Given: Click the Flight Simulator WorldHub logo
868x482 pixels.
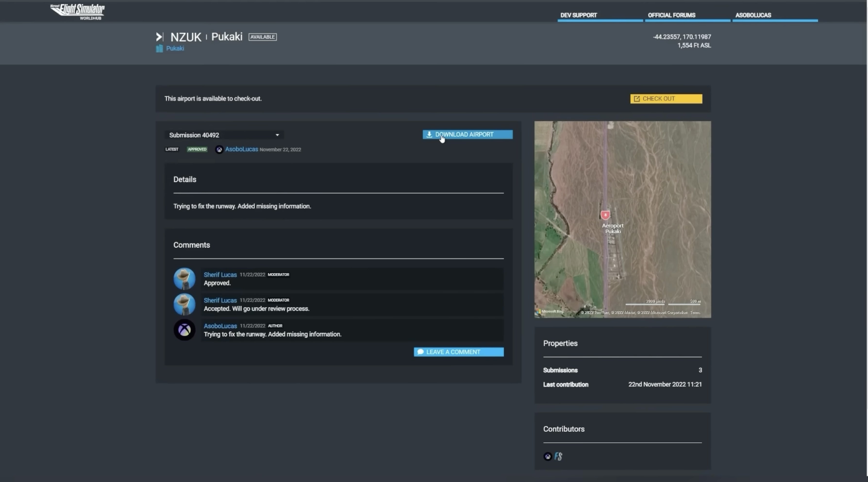Looking at the screenshot, I should (77, 11).
